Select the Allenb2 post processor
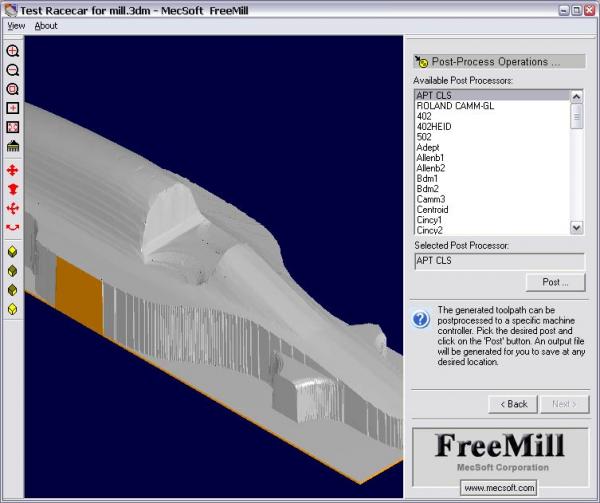Screen dimensions: 600x503 point(492,168)
